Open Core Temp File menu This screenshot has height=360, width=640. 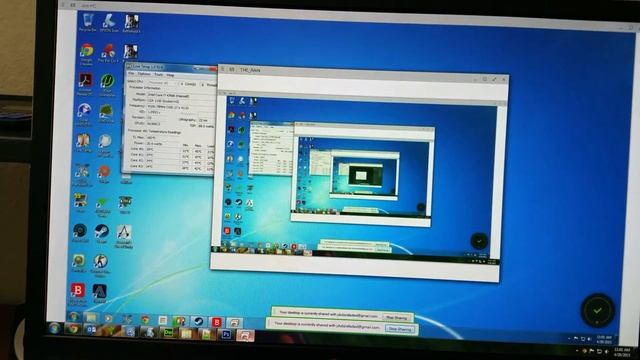(131, 74)
